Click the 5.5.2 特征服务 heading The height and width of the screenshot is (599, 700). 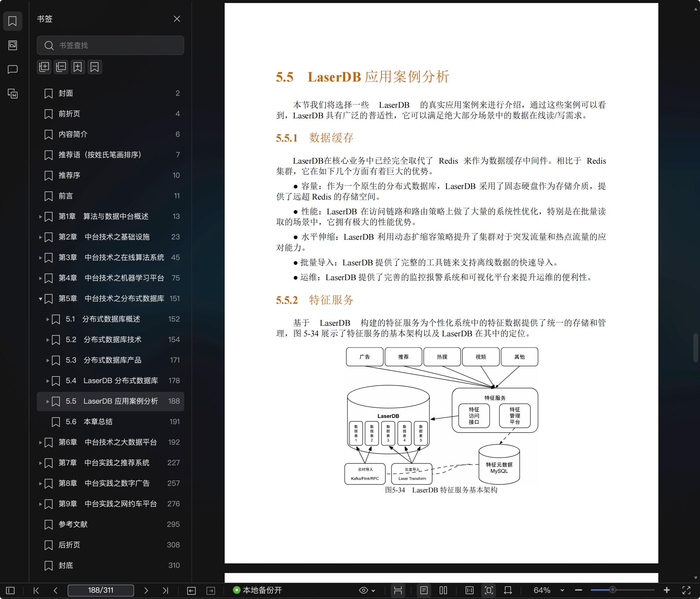click(x=315, y=300)
